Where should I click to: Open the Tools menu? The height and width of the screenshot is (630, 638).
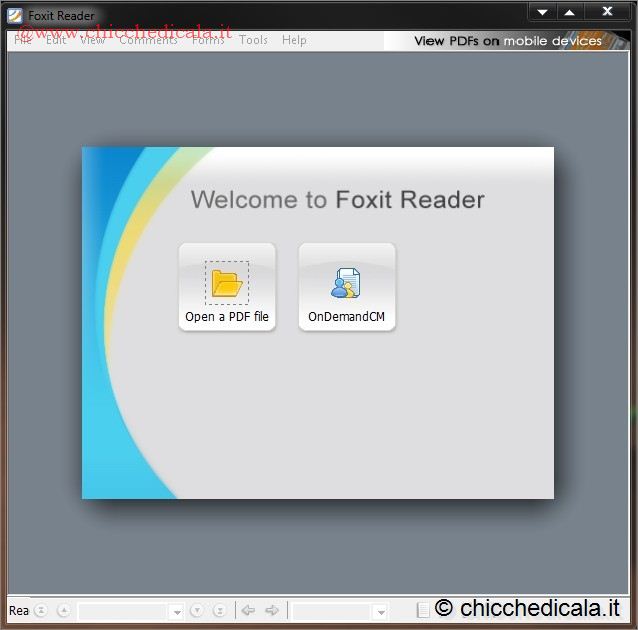click(253, 40)
